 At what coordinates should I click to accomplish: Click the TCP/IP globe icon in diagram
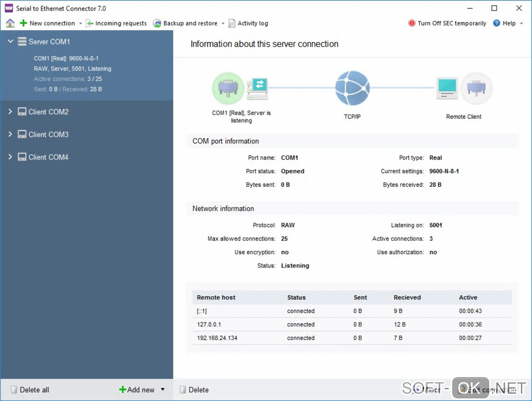click(x=352, y=88)
